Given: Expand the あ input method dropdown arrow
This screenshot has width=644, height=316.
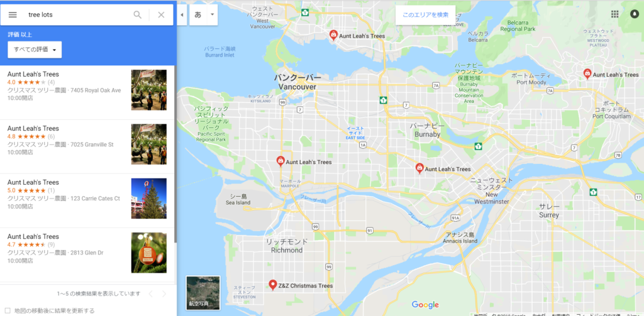Looking at the screenshot, I should 213,15.
